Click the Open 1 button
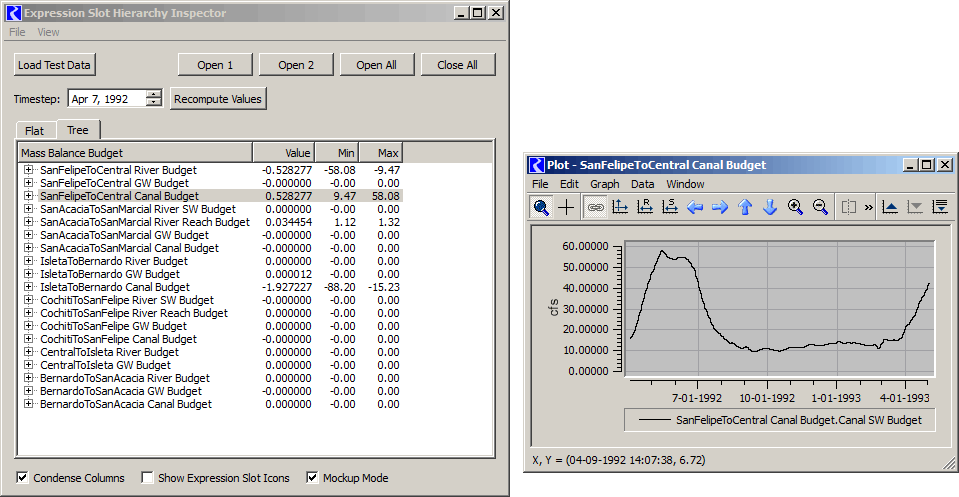This screenshot has height=497, width=959. click(x=215, y=65)
